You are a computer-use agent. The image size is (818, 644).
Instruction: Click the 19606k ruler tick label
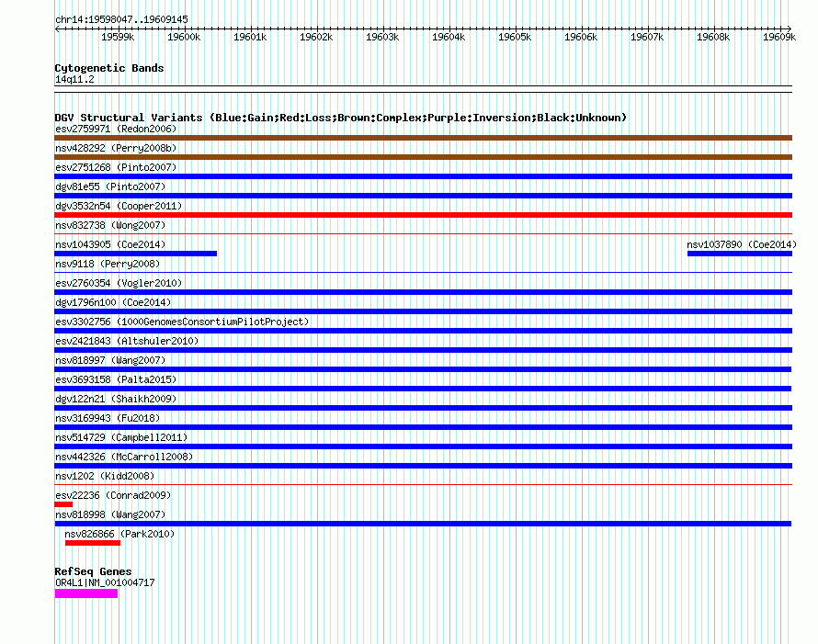(x=581, y=37)
